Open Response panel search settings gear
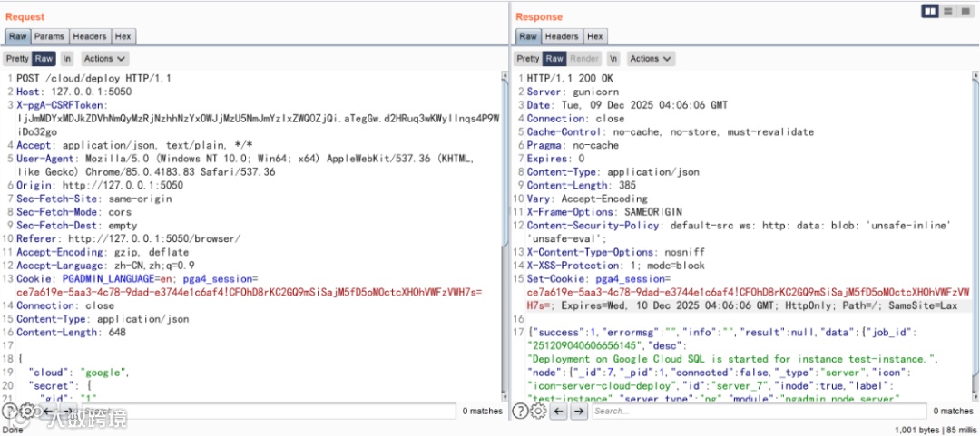 (537, 411)
